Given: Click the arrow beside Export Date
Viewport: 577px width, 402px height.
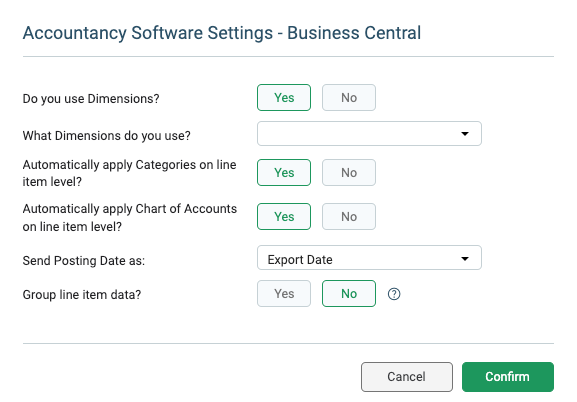Looking at the screenshot, I should (465, 259).
